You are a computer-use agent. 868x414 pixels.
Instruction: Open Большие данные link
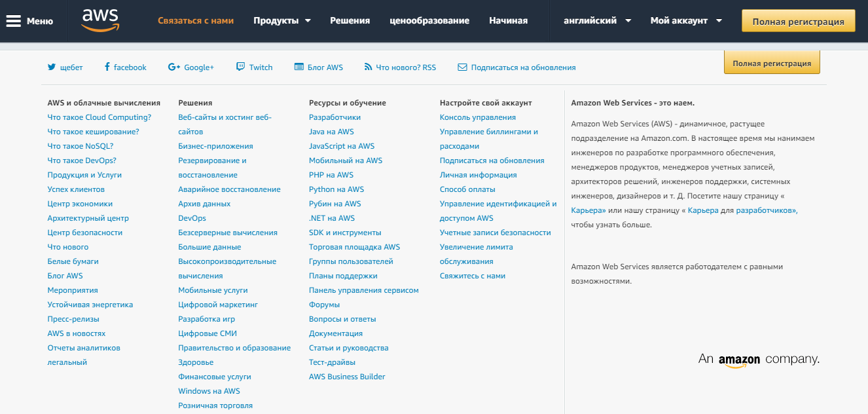pyautogui.click(x=209, y=247)
